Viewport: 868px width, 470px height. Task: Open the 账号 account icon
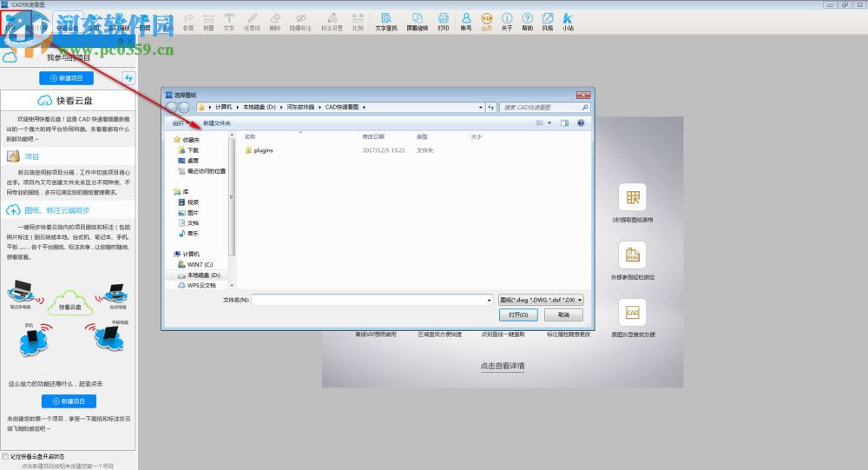pos(466,23)
